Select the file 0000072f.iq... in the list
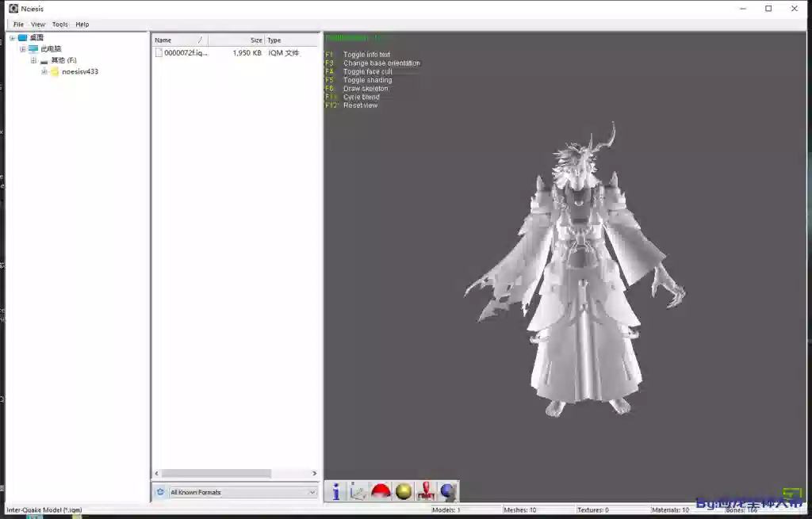Viewport: 812px width, 519px height. click(x=186, y=53)
